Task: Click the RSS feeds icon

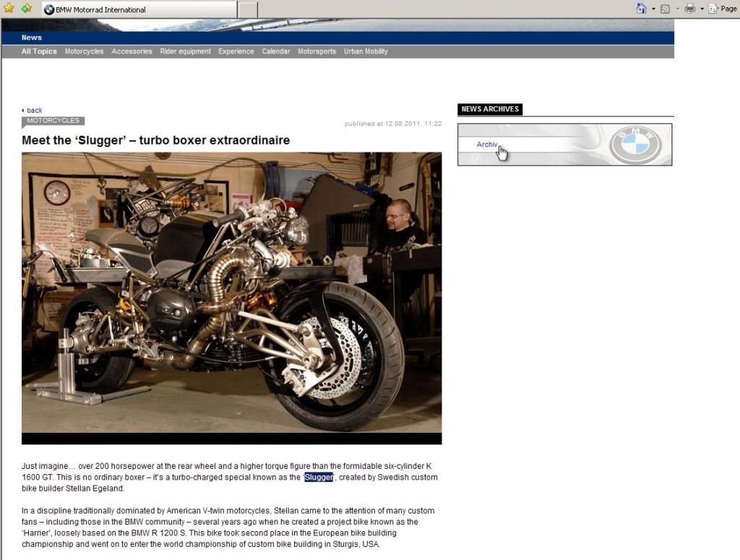Action: pos(665,9)
